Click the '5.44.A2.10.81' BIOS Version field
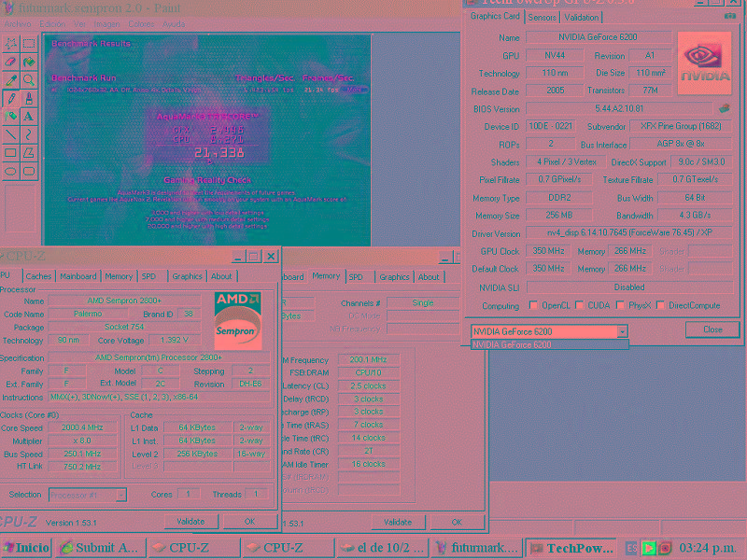The image size is (747, 560). 619,108
